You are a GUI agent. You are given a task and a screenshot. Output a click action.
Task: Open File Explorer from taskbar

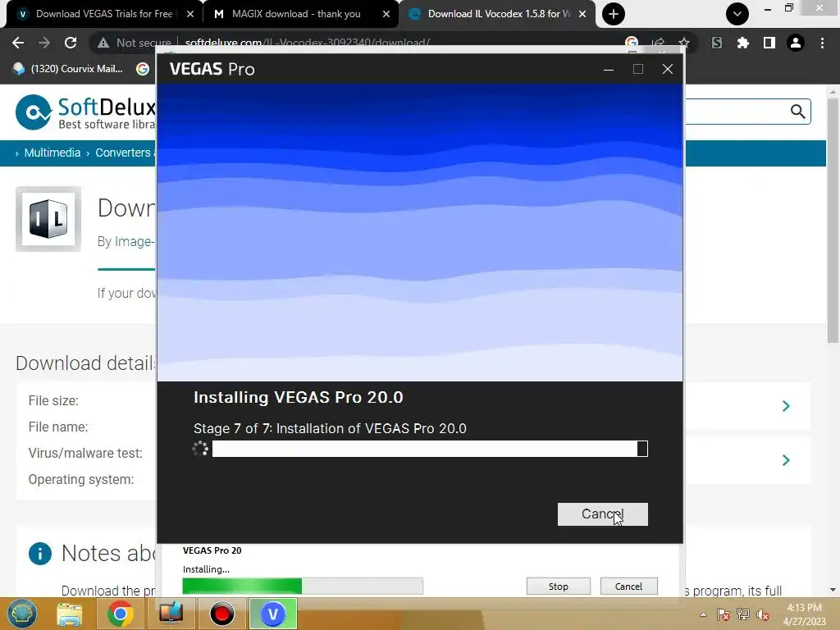tap(70, 614)
